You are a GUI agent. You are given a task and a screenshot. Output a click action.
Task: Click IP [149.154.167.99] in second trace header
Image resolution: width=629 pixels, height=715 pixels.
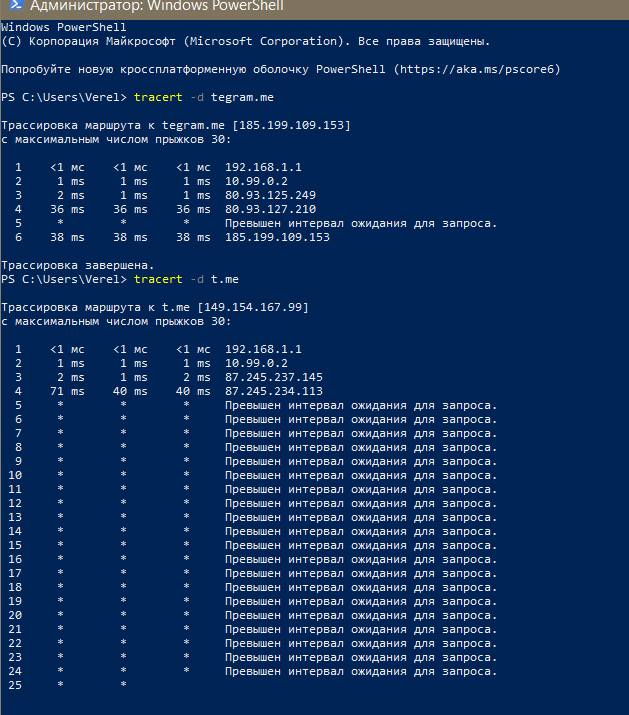point(253,307)
